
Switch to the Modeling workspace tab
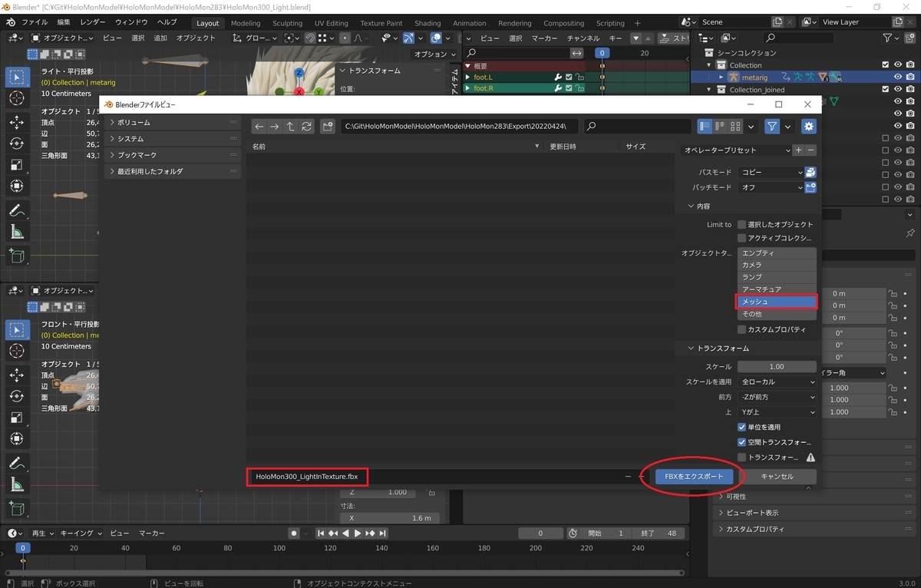[x=246, y=23]
